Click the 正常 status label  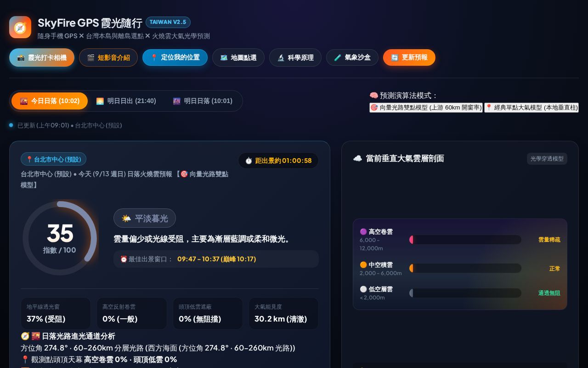click(x=555, y=269)
